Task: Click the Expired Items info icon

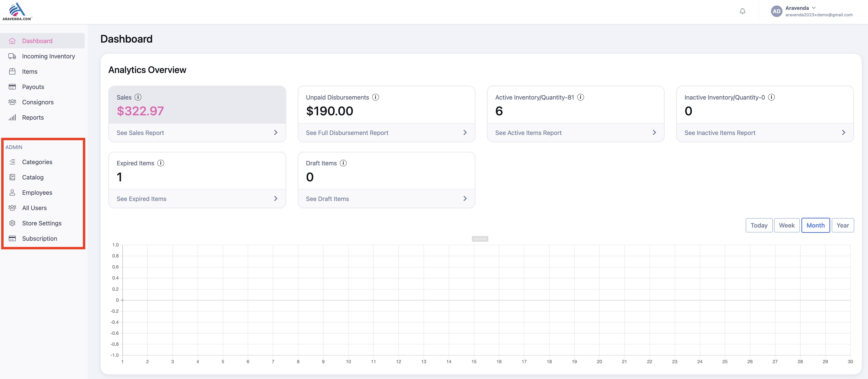Action: point(161,163)
